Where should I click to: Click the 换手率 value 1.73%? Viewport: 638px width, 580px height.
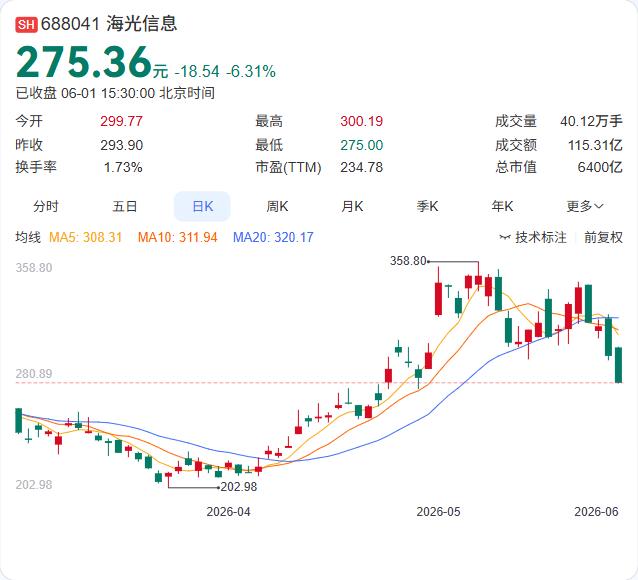[x=123, y=167]
